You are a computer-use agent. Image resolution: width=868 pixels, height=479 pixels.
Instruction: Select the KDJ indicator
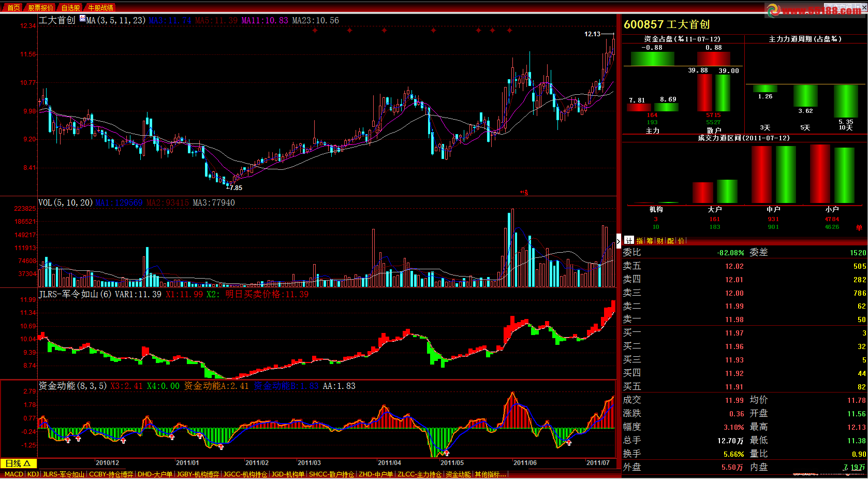click(33, 474)
